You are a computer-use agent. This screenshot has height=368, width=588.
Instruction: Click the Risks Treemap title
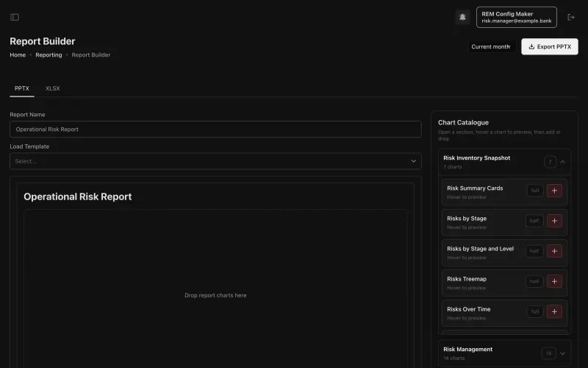(x=467, y=279)
